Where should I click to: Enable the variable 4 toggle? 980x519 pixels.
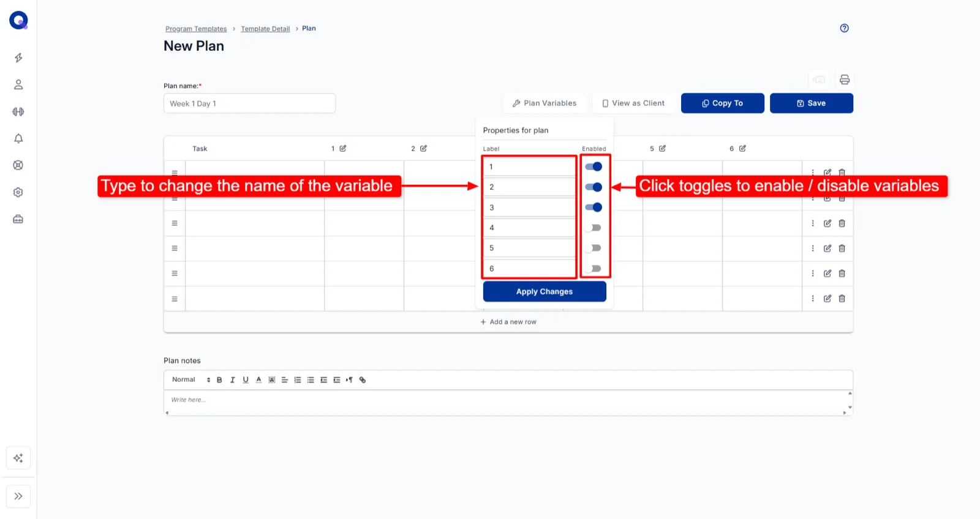(x=593, y=228)
